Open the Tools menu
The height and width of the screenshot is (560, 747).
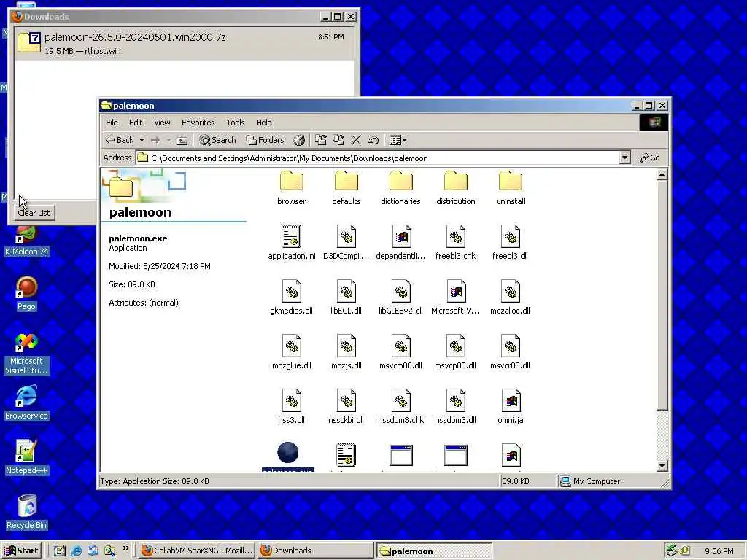[236, 122]
